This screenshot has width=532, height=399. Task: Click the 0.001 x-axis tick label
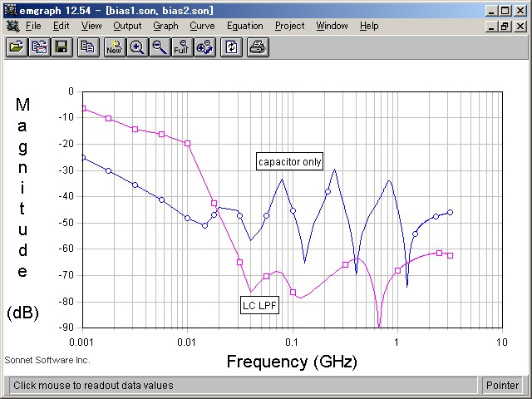coord(81,342)
